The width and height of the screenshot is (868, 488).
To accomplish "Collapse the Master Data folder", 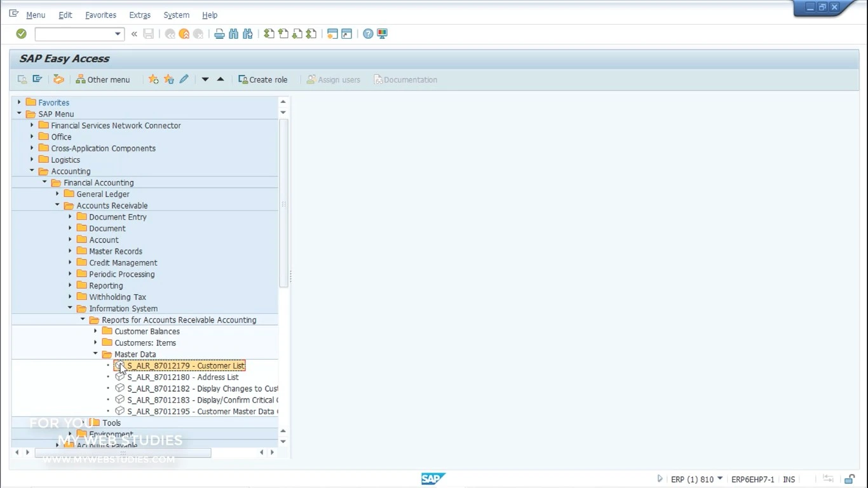I will click(95, 354).
